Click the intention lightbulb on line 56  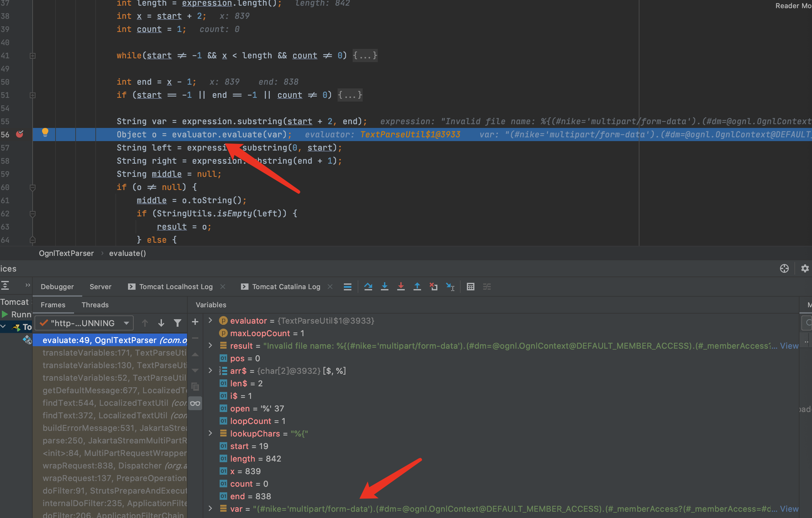point(45,132)
